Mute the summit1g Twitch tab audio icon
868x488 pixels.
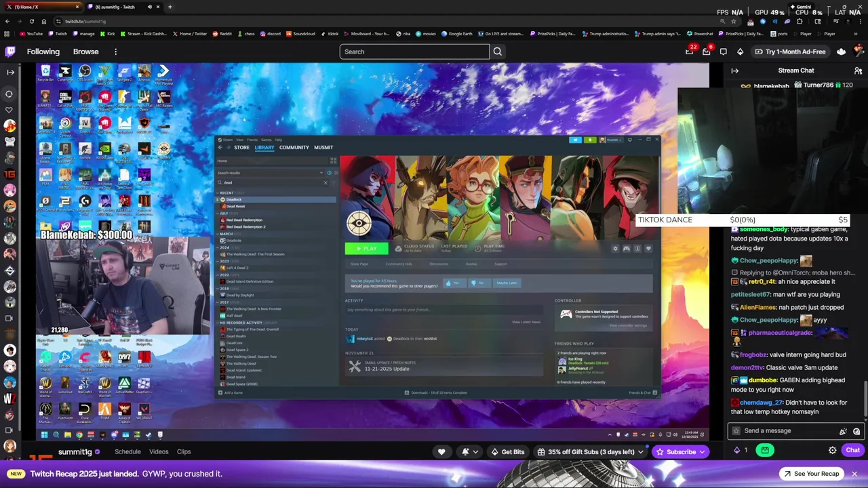tap(150, 7)
